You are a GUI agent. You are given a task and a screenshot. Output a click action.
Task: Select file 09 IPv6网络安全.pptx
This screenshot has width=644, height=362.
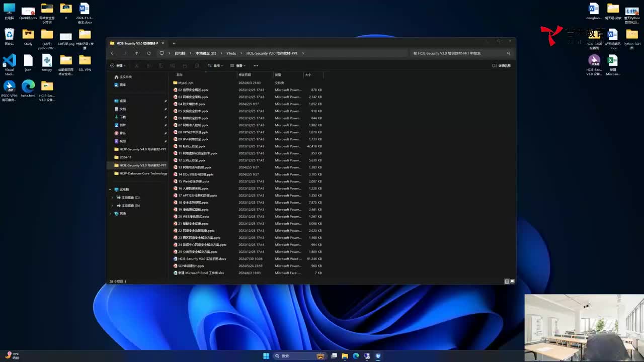(x=191, y=139)
